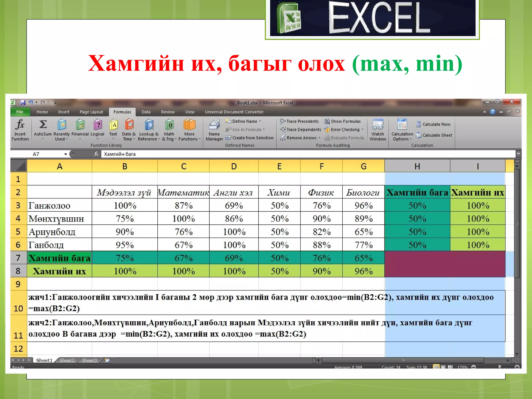Image resolution: width=532 pixels, height=399 pixels.
Task: Select column H header
Action: point(417,166)
